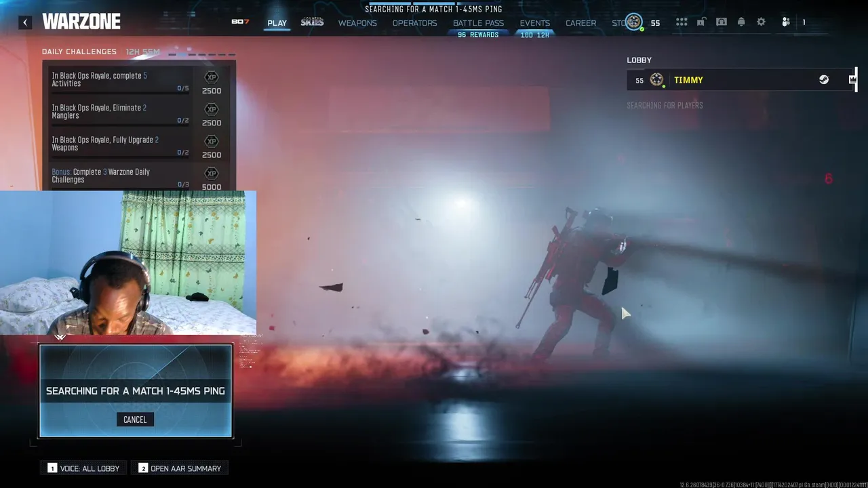Open the headset voice channels icon
This screenshot has width=868, height=488.
pos(721,22)
